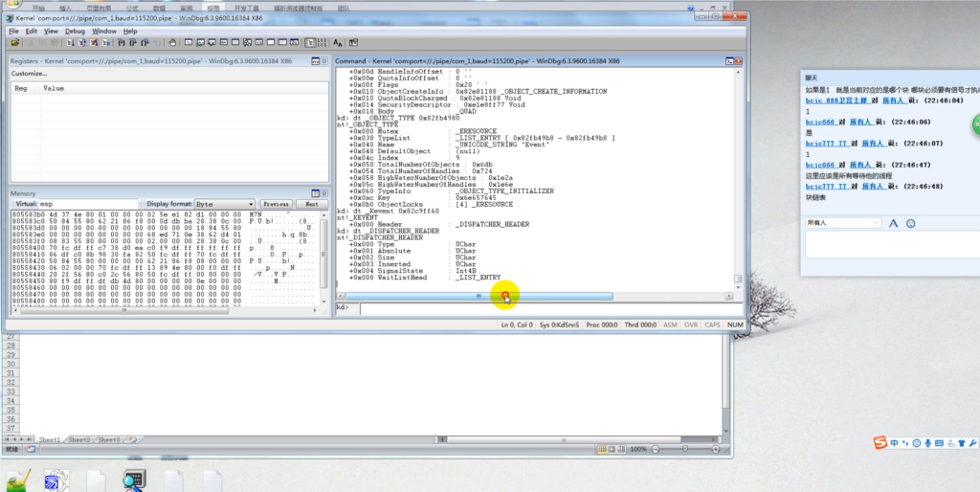The height and width of the screenshot is (492, 980).
Task: Open Processes and Threads toolbar icon
Action: click(x=282, y=42)
